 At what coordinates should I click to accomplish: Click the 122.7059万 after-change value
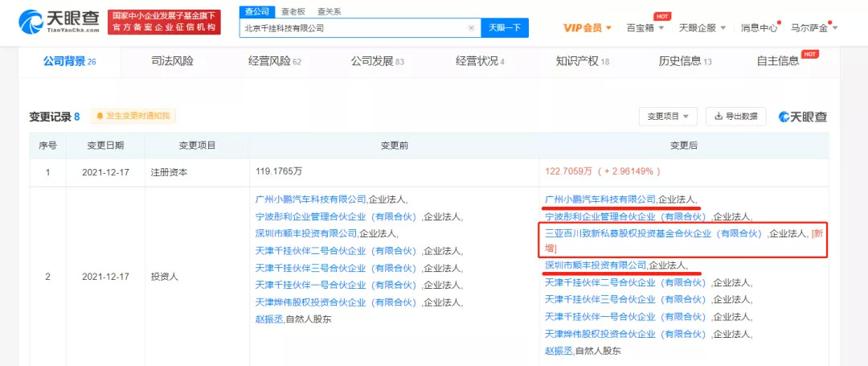pyautogui.click(x=603, y=172)
